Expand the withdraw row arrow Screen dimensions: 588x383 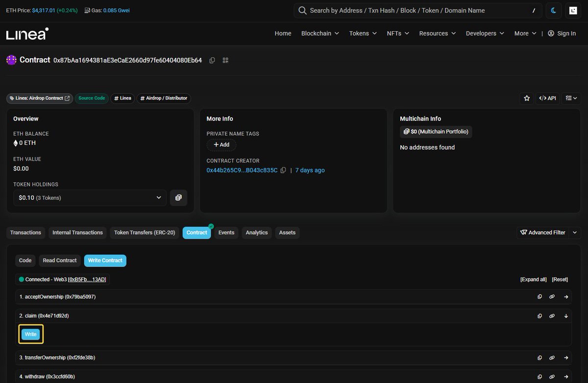click(566, 377)
